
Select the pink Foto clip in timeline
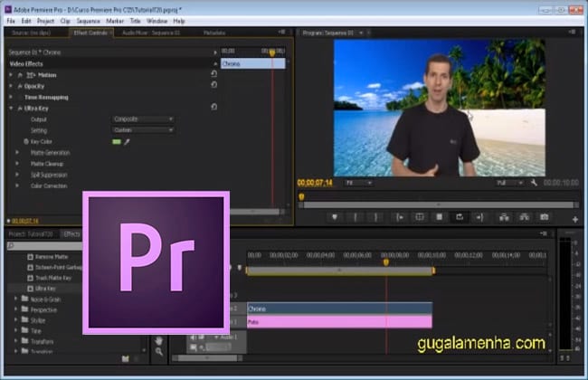pyautogui.click(x=339, y=322)
